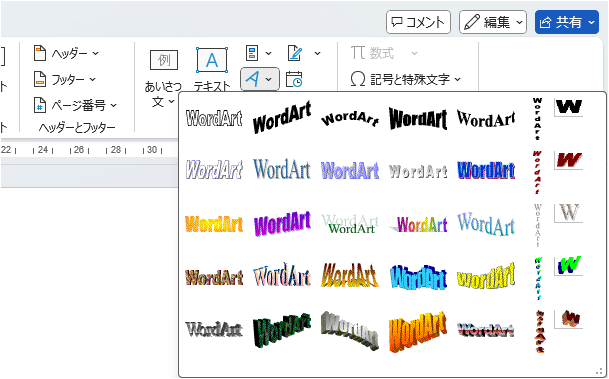Choose the red-blue striped WordArt style
This screenshot has height=379, width=609.
pyautogui.click(x=486, y=330)
